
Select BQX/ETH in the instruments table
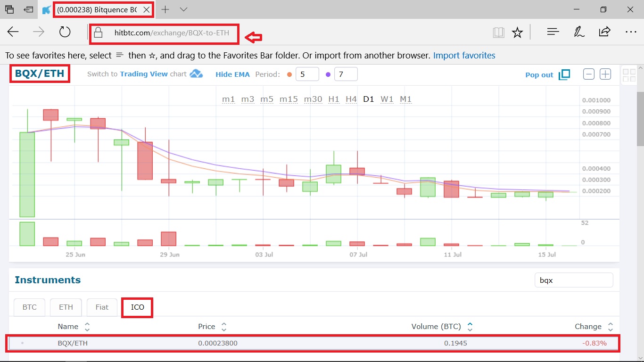pyautogui.click(x=314, y=343)
